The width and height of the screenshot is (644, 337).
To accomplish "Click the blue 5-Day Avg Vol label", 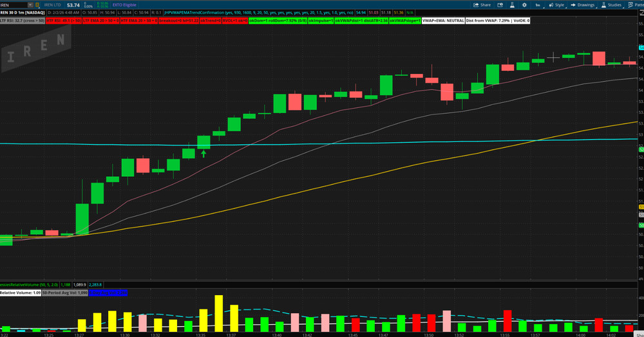I will pos(108,293).
